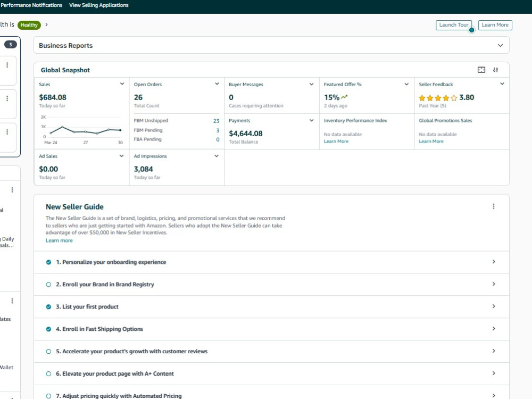The width and height of the screenshot is (532, 399).
Task: Click checked circle for Personalize onboarding step
Action: pyautogui.click(x=48, y=262)
